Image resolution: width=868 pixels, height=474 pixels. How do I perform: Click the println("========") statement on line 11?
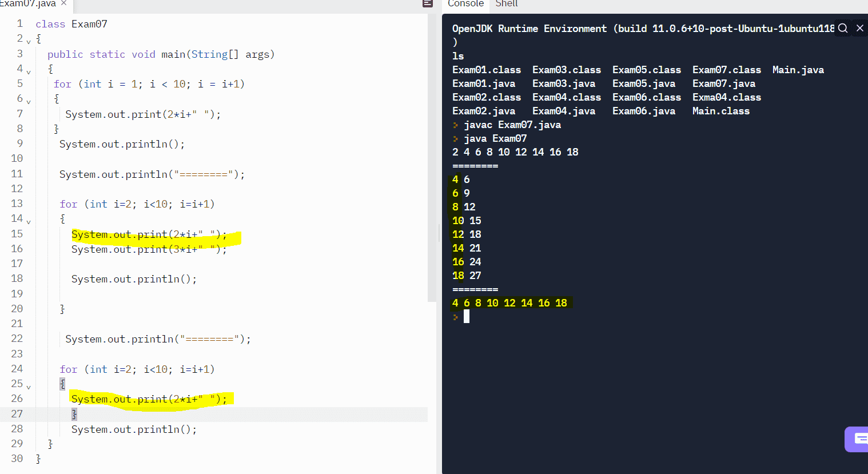point(152,174)
